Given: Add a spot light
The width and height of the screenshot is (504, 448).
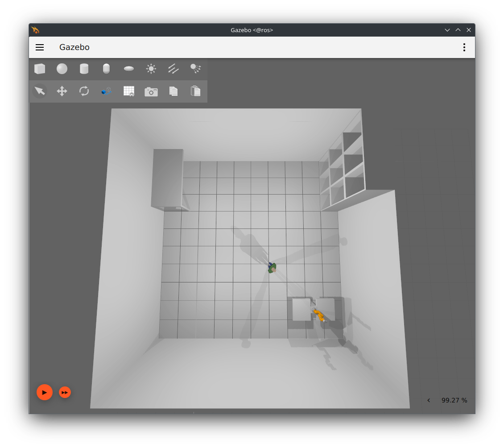Looking at the screenshot, I should (195, 69).
